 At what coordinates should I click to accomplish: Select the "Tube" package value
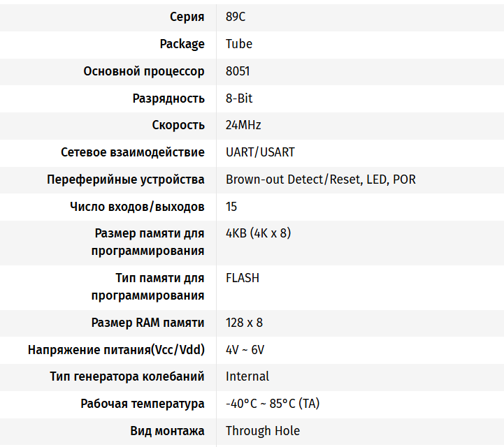[239, 44]
